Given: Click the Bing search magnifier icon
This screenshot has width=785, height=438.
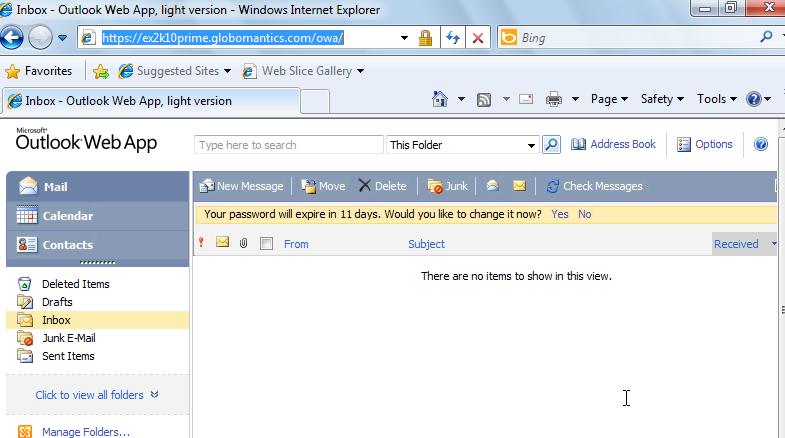Looking at the screenshot, I should tap(766, 37).
